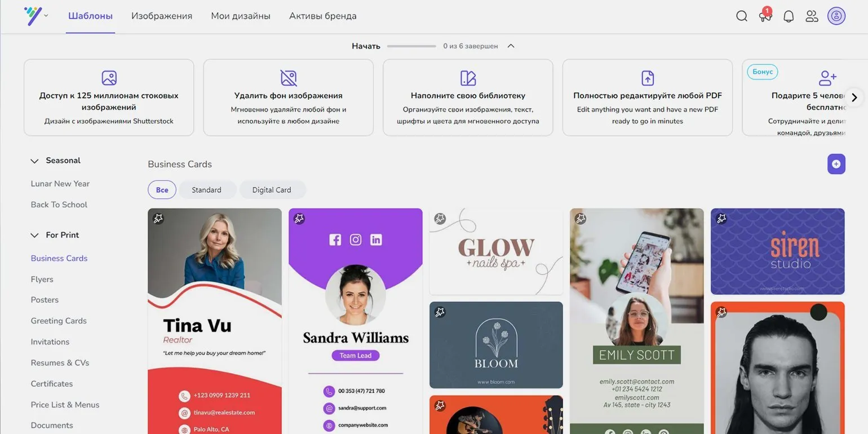Click the Remove image background icon
The image size is (868, 434).
click(x=289, y=78)
